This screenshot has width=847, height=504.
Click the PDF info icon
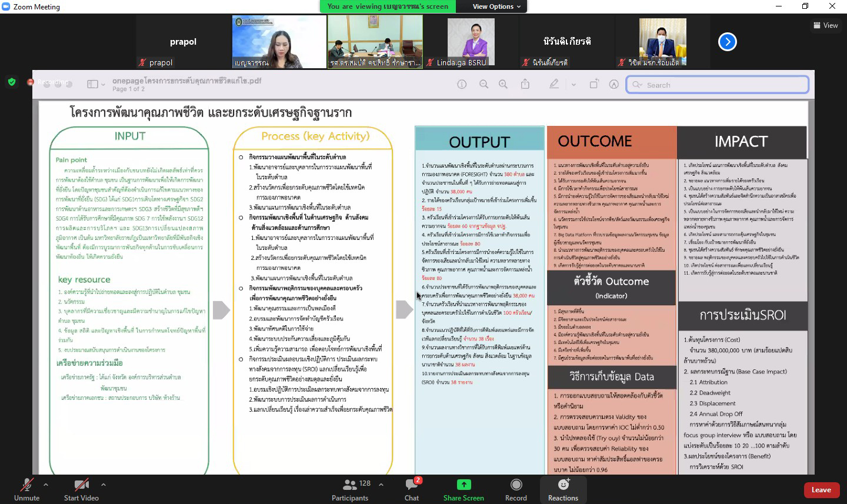coord(462,85)
